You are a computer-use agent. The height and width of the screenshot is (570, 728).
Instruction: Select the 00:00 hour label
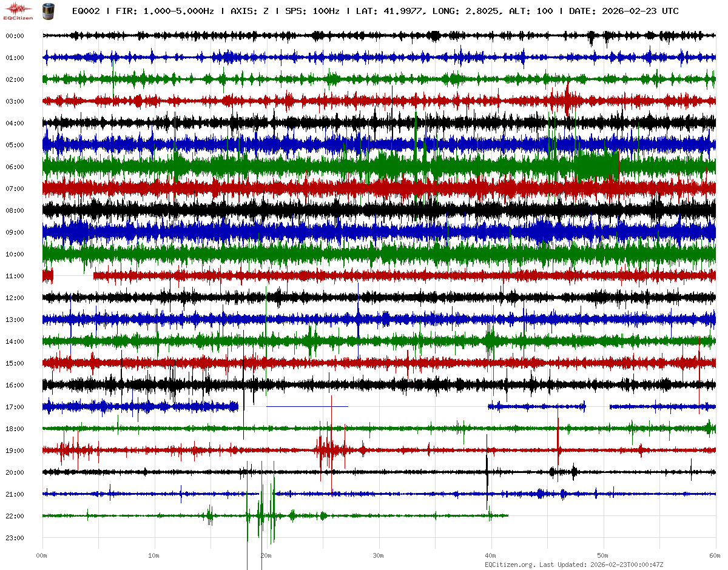[x=15, y=36]
